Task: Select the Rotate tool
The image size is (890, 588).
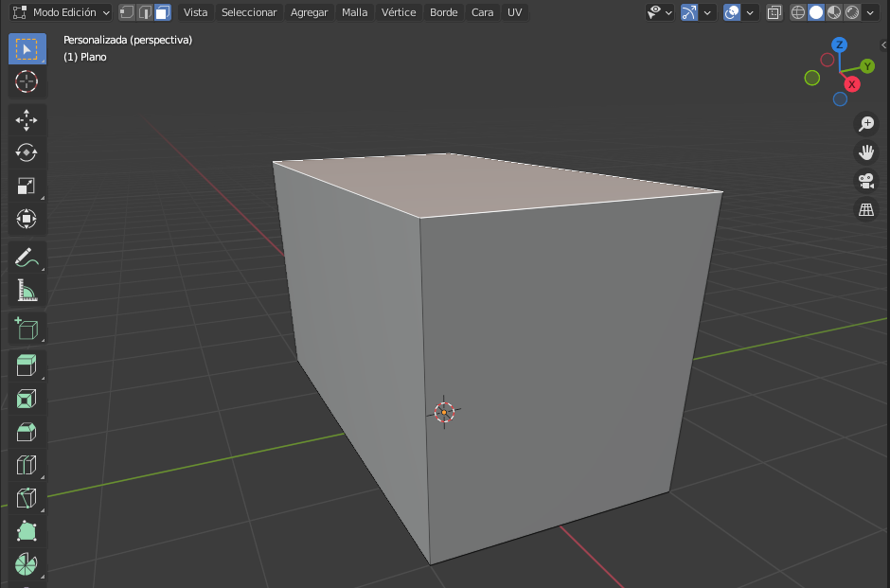Action: [27, 151]
